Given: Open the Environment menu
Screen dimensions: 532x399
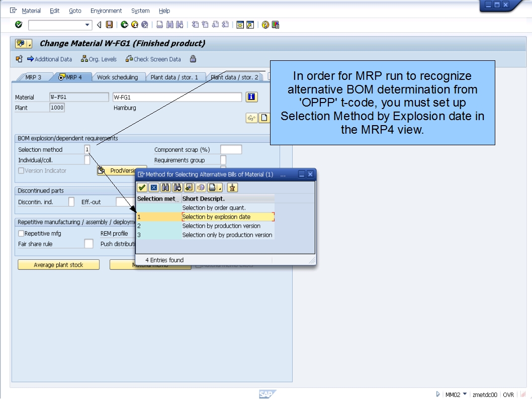Looking at the screenshot, I should 106,11.
